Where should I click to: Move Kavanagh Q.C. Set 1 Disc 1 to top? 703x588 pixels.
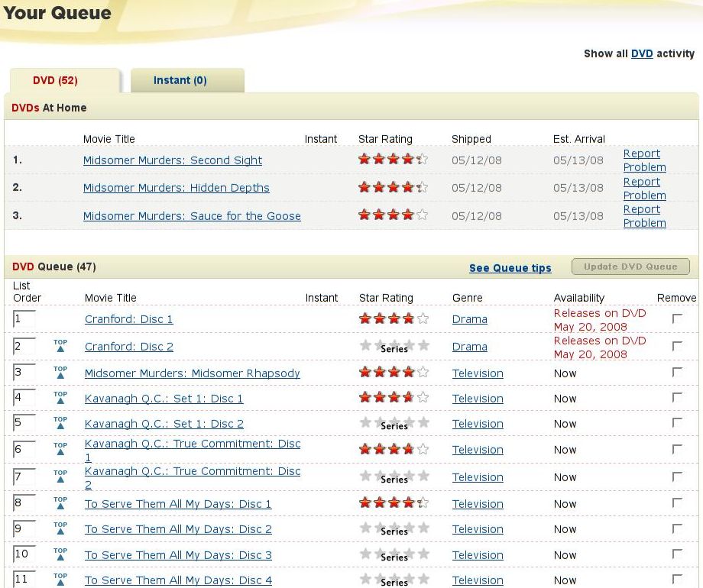pyautogui.click(x=60, y=398)
